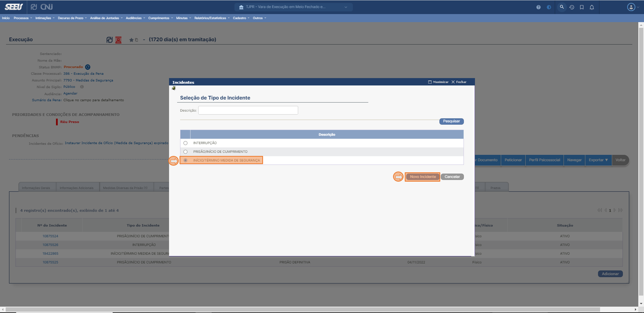Click the courthouse icon in court selector
The image size is (644, 313).
pyautogui.click(x=241, y=7)
